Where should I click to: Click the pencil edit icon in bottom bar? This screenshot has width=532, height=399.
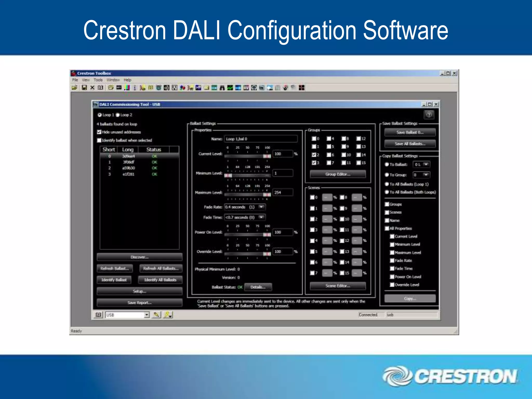coord(156,315)
